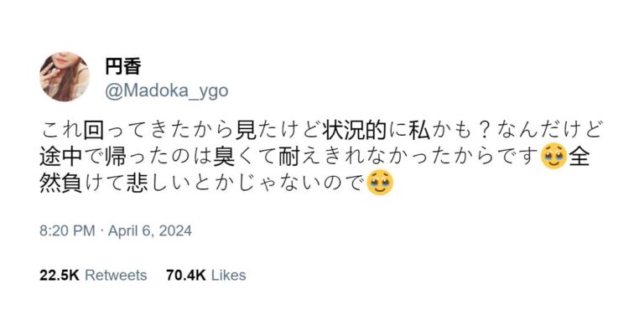Open the 円香 profile avatar photo
Image resolution: width=644 pixels, height=336 pixels.
65,77
